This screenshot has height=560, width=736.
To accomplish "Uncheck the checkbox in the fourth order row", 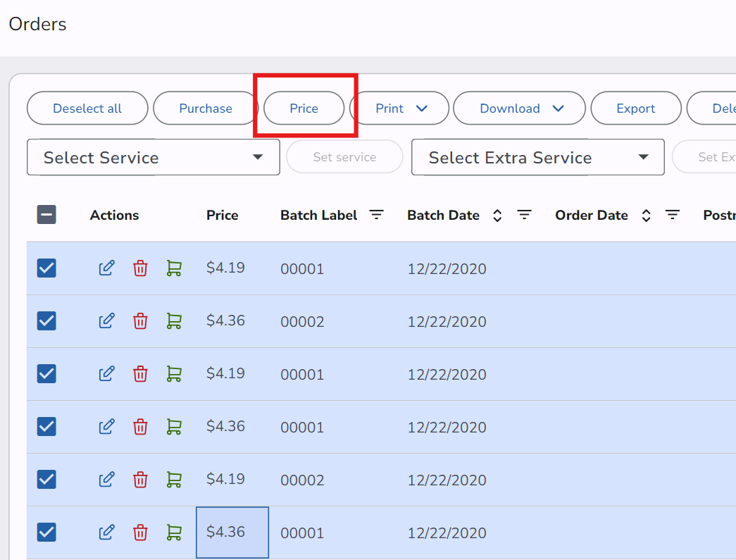I will 46,427.
